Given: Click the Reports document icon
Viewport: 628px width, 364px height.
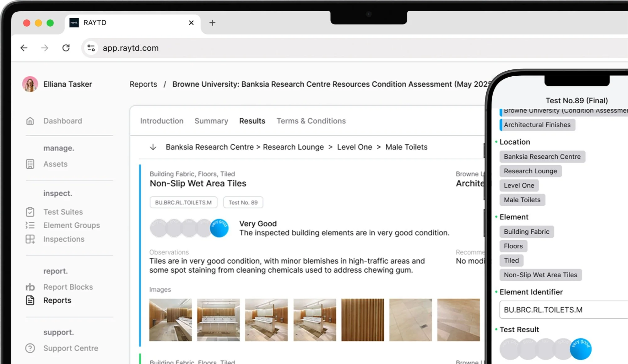Looking at the screenshot, I should pos(30,300).
